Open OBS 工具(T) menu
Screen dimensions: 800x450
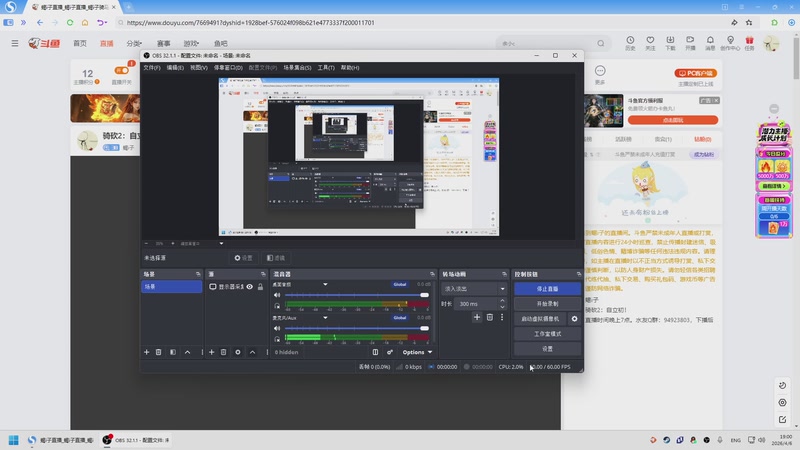(x=326, y=67)
